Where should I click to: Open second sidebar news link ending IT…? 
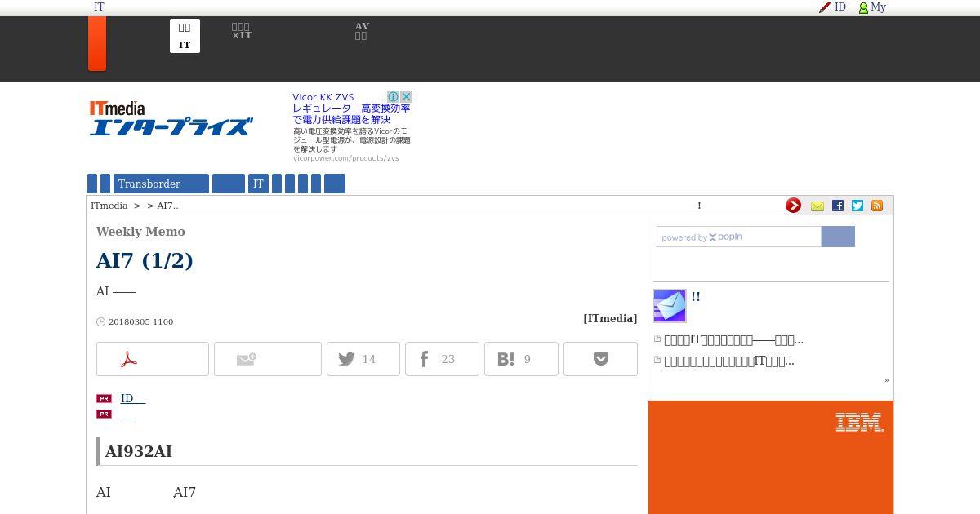point(729,361)
